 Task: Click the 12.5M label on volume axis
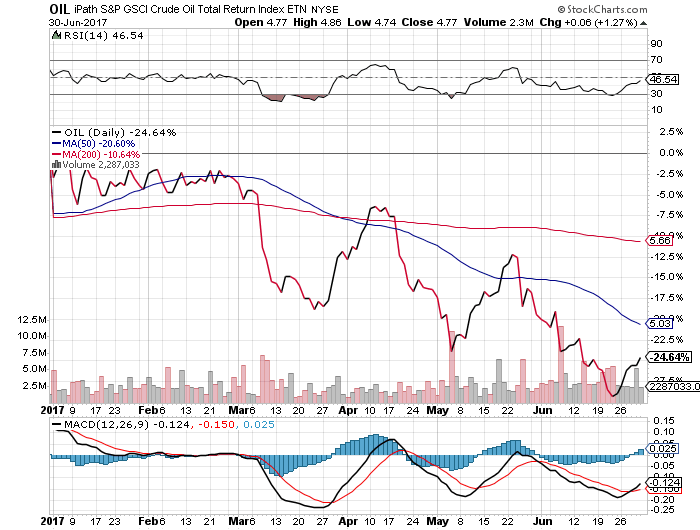pos(31,320)
